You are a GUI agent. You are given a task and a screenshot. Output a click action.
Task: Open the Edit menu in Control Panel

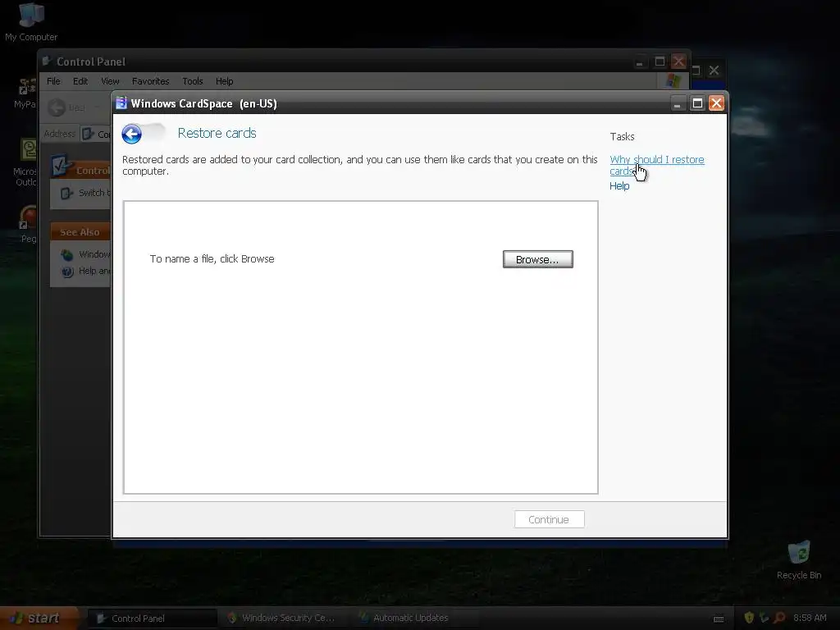[x=80, y=81]
